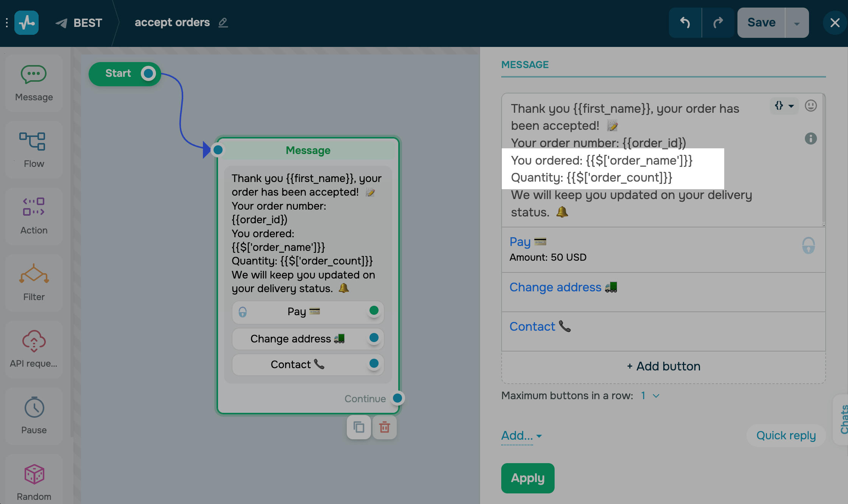Pick the Filter block icon
Image resolution: width=848 pixels, height=504 pixels.
coord(34,283)
